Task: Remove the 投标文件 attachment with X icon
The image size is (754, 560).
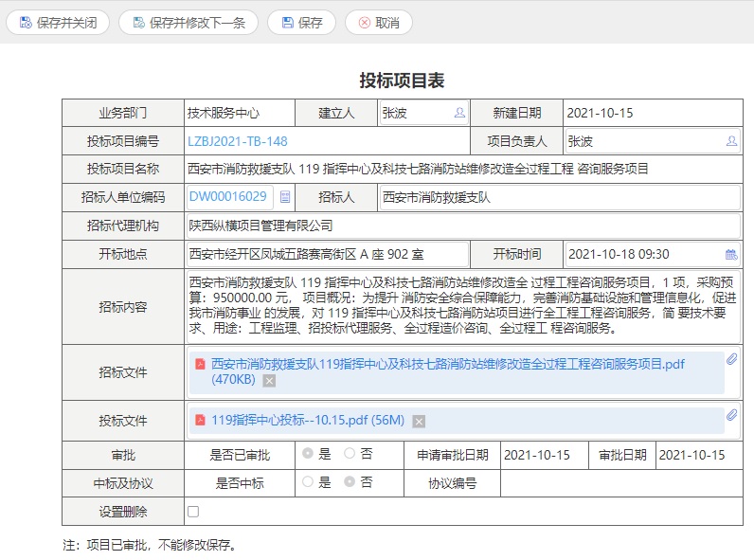Action: coord(419,422)
